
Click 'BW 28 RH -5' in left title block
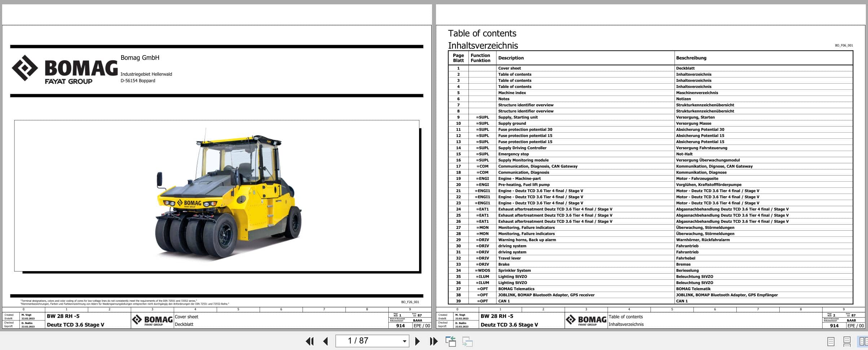[x=63, y=316]
